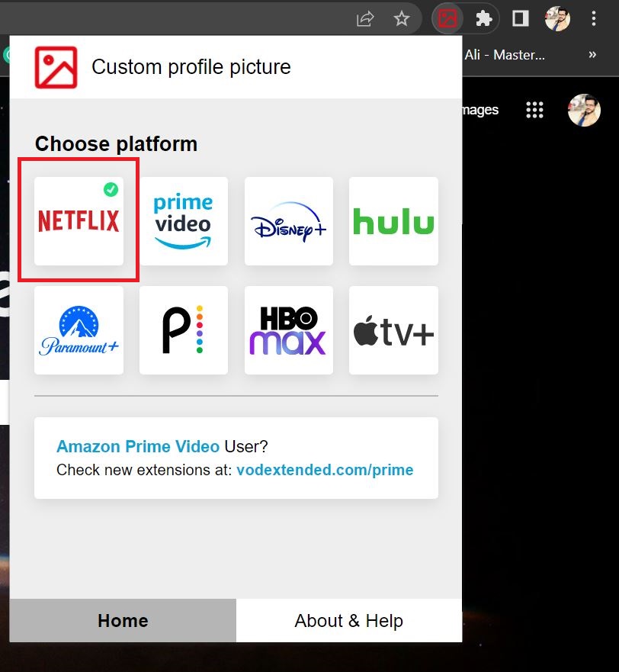Select Apple TV+ from the grid
The image size is (619, 672).
point(393,330)
